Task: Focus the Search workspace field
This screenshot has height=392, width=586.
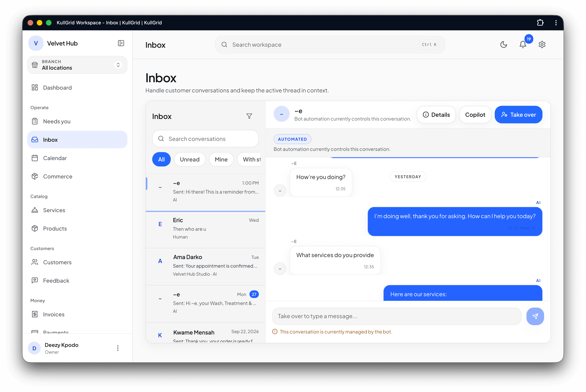Action: (330, 45)
